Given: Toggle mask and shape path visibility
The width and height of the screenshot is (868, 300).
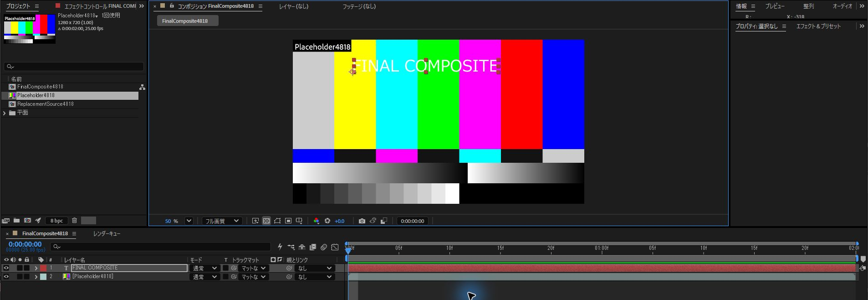Looking at the screenshot, I should point(277,221).
